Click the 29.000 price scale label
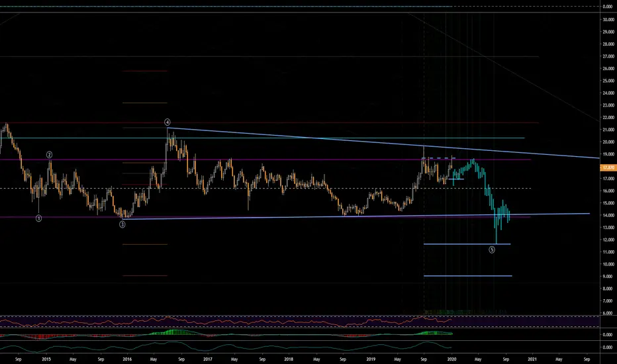This screenshot has width=617, height=364. (x=608, y=32)
